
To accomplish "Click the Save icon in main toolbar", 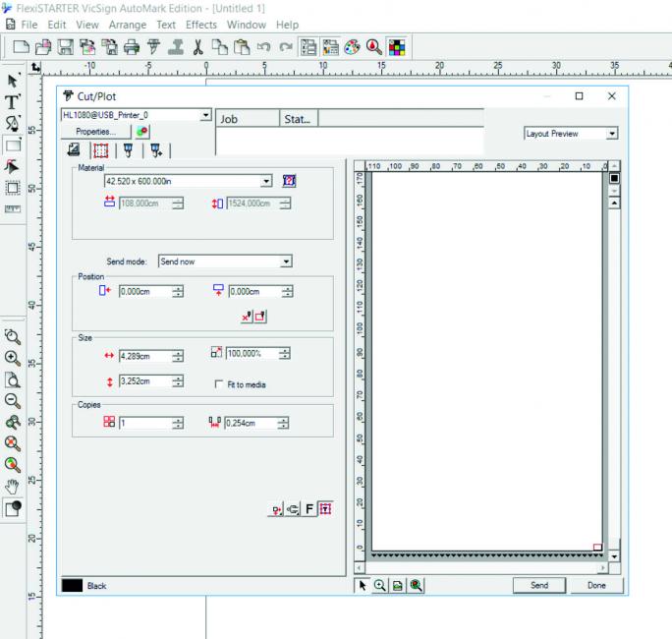I will (x=65, y=46).
